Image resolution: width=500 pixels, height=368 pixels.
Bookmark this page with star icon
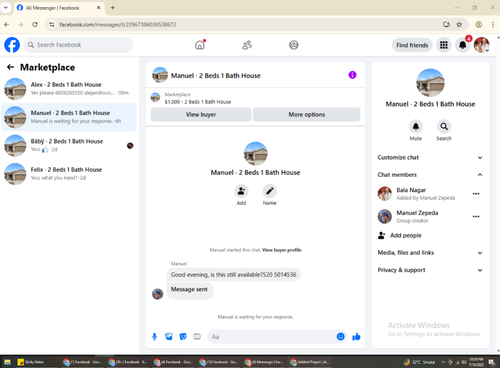click(x=459, y=24)
